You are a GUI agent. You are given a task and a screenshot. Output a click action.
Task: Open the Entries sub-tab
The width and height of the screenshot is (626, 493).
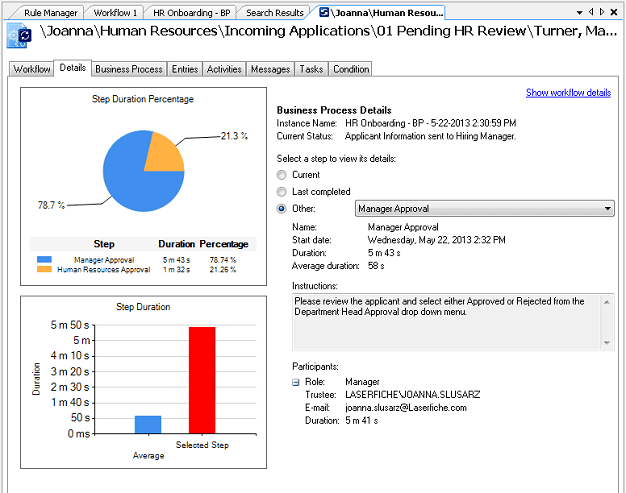tap(185, 69)
